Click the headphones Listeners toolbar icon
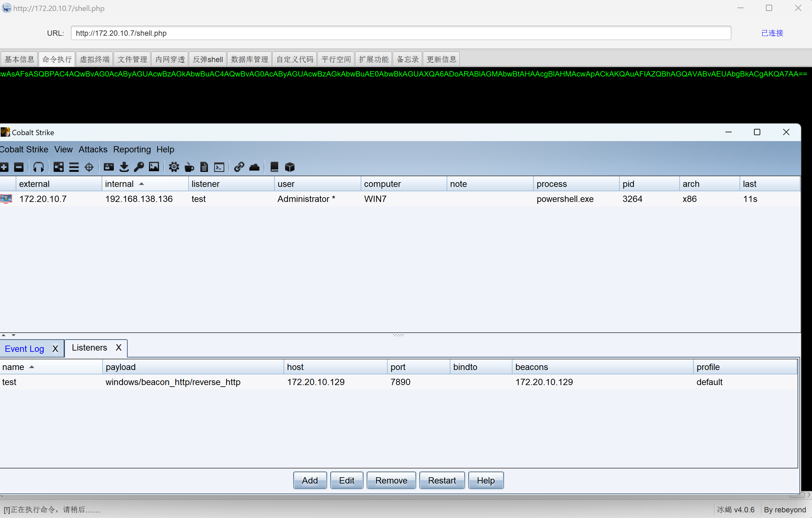Image resolution: width=812 pixels, height=518 pixels. click(x=39, y=167)
